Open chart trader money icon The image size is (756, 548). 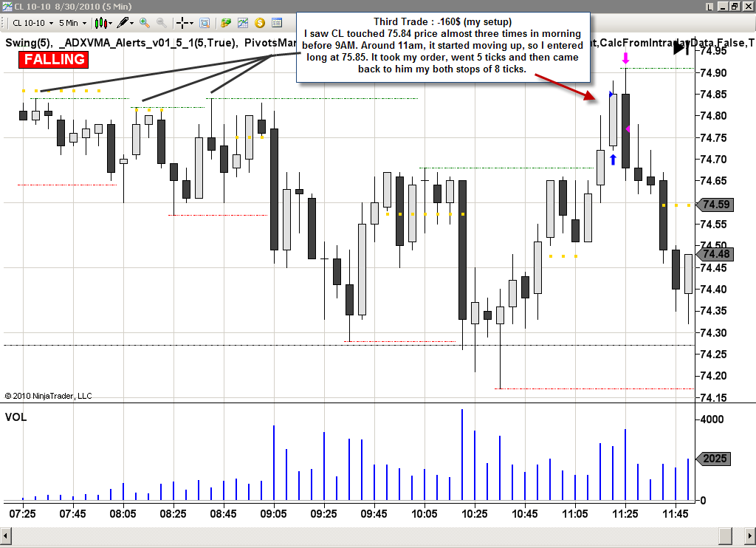pos(226,23)
